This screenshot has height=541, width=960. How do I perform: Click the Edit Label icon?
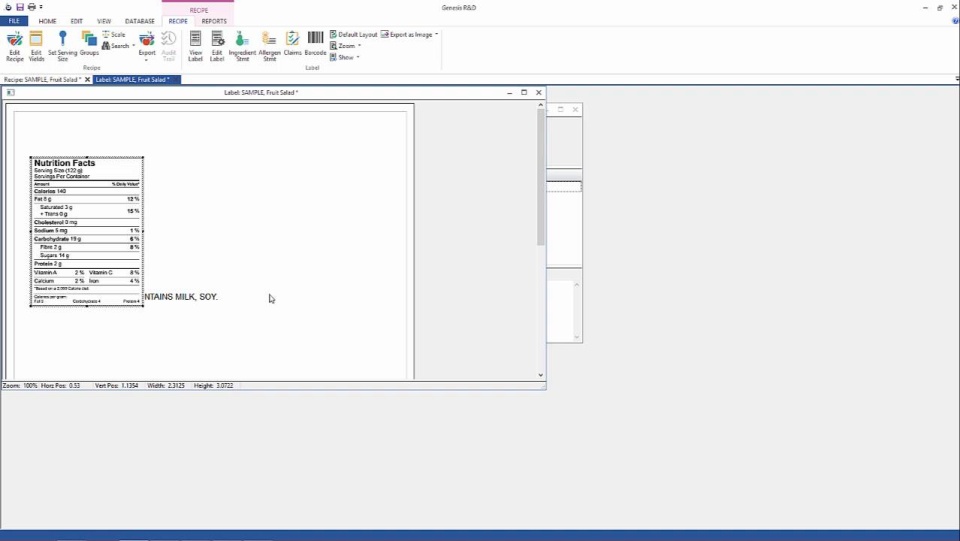(217, 44)
